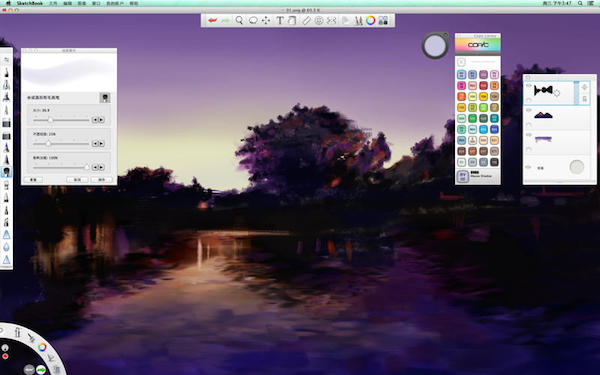Screen dimensions: 600x375
Task: Open the brush library menu in left palette
Action: pyautogui.click(x=6, y=60)
